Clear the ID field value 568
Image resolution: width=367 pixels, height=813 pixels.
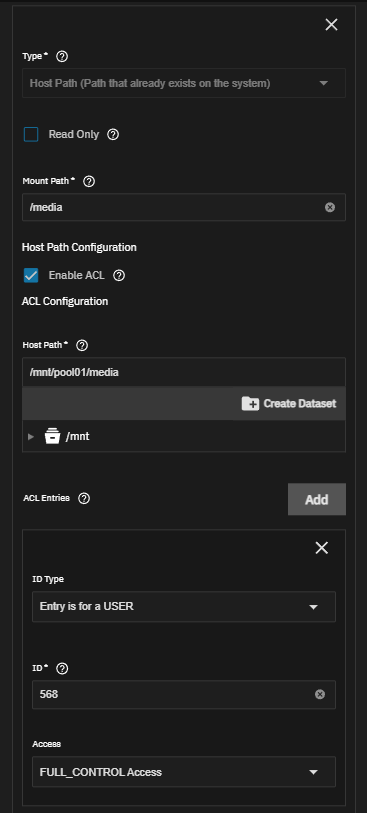click(320, 694)
